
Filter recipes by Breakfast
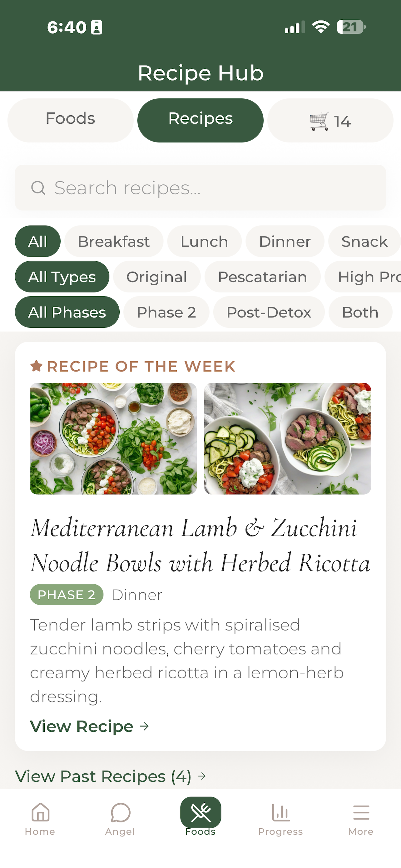(114, 241)
